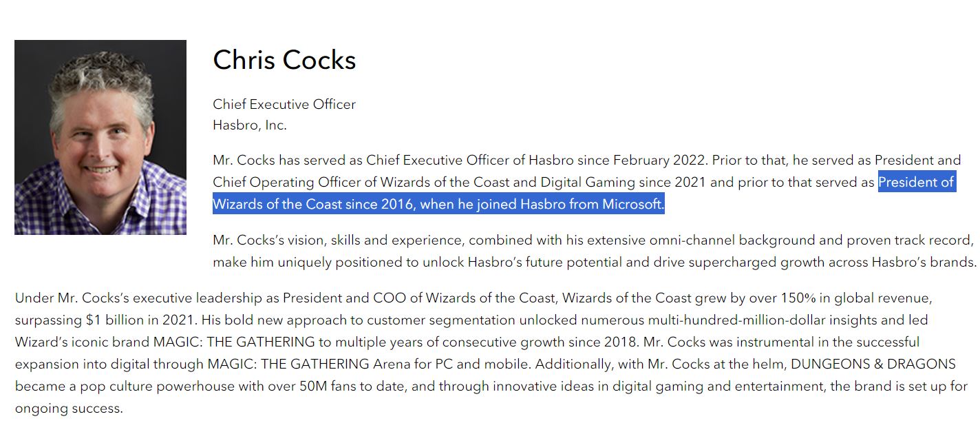Click Chris Cocks's portrait photo
This screenshot has width=980, height=423.
(x=100, y=137)
